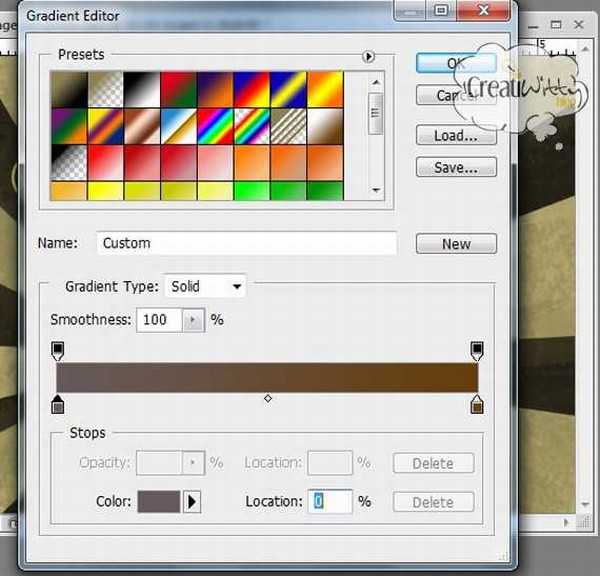600x576 pixels.
Task: Click the Save... button
Action: [455, 168]
